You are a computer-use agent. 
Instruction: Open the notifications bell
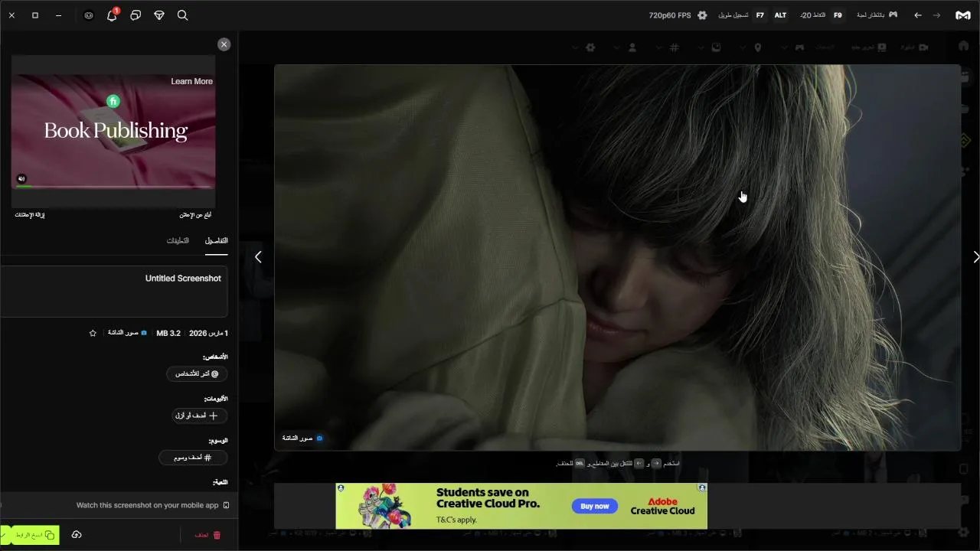coord(112,15)
